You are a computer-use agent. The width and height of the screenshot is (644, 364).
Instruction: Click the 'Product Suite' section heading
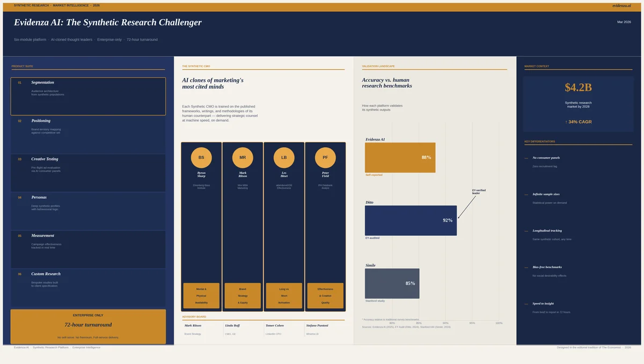tap(22, 66)
